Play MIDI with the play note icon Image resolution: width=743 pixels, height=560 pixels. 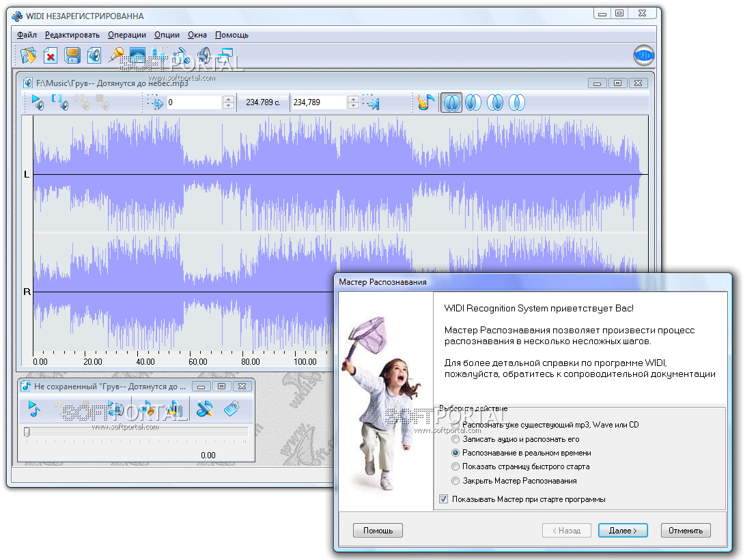(33, 408)
